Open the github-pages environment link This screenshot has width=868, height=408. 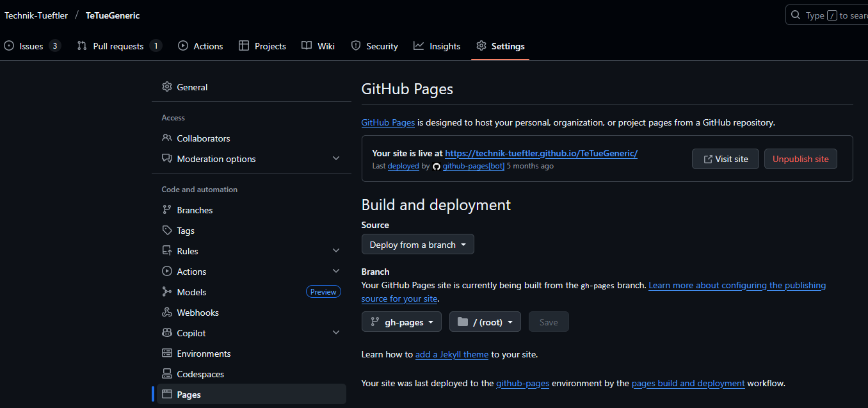click(523, 384)
